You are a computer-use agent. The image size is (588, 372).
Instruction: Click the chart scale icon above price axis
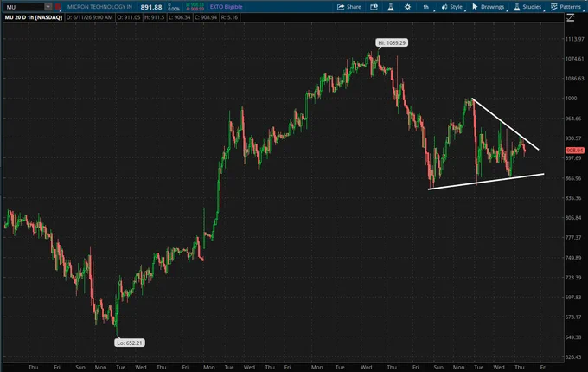[x=571, y=17]
